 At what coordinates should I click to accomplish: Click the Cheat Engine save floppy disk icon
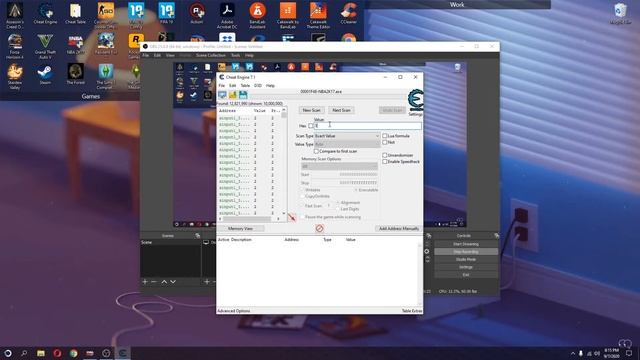[x=243, y=95]
